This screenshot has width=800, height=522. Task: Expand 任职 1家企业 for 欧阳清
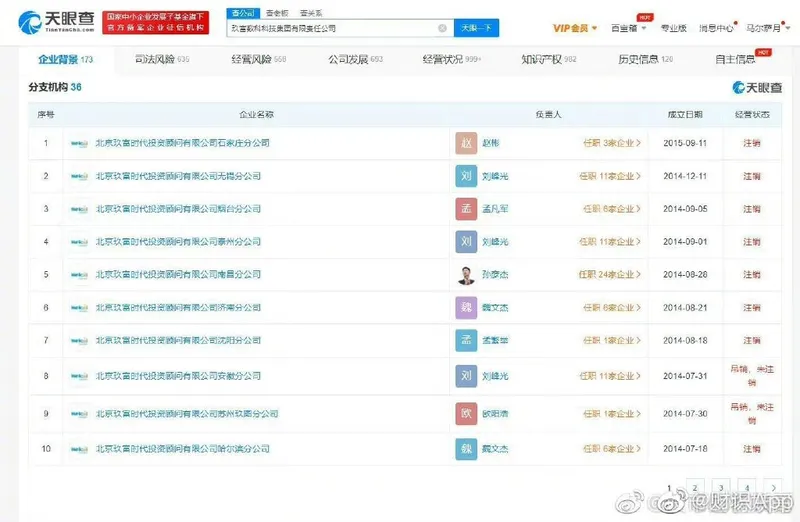click(612, 414)
